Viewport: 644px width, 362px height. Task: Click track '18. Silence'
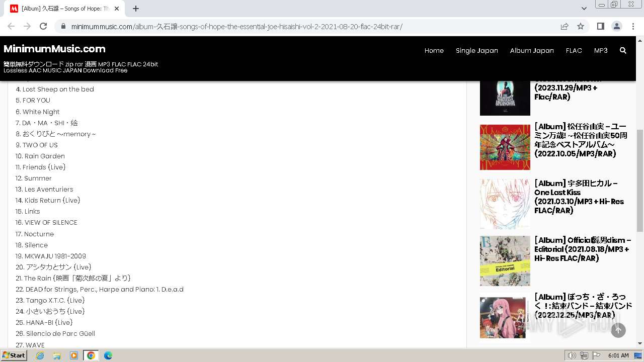tap(32, 245)
